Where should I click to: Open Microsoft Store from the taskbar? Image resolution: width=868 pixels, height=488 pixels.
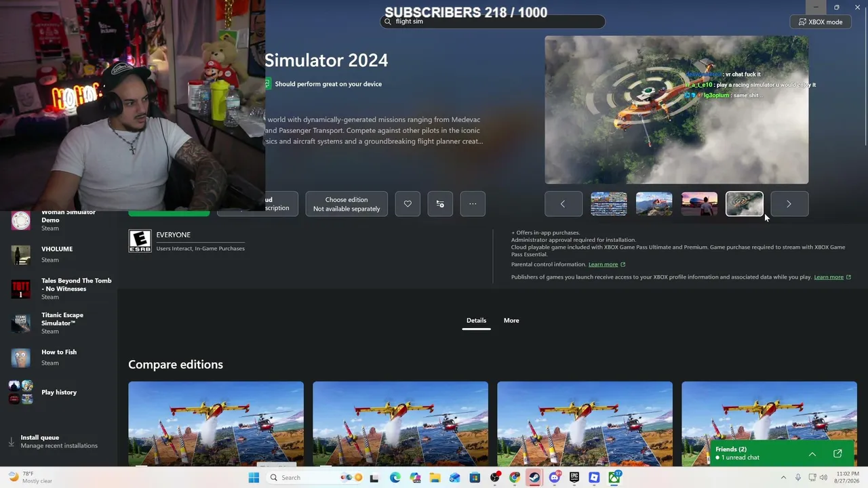[x=475, y=478]
